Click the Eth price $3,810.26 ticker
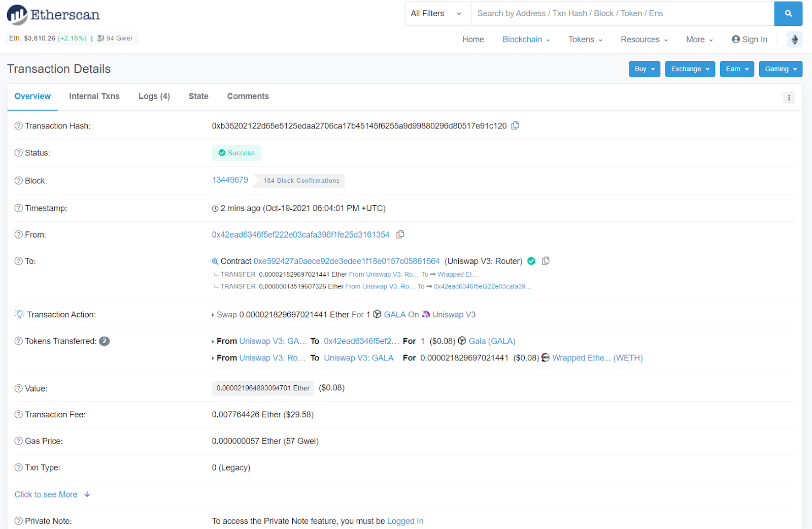 pos(48,38)
